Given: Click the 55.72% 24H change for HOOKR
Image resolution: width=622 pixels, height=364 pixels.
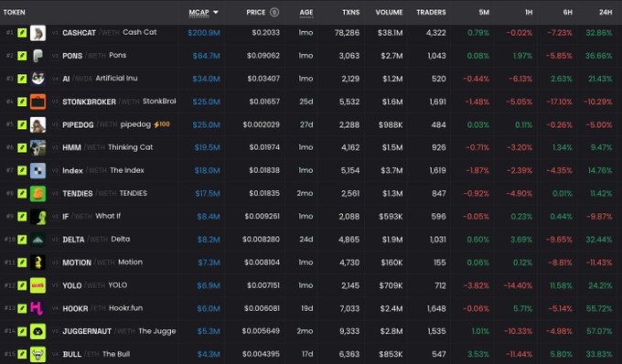Looking at the screenshot, I should 599,308.
